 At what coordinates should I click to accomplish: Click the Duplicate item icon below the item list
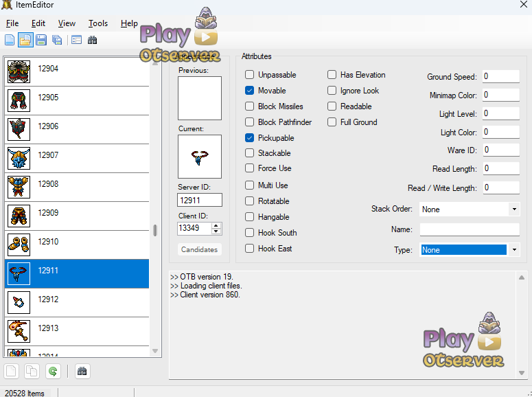point(32,372)
